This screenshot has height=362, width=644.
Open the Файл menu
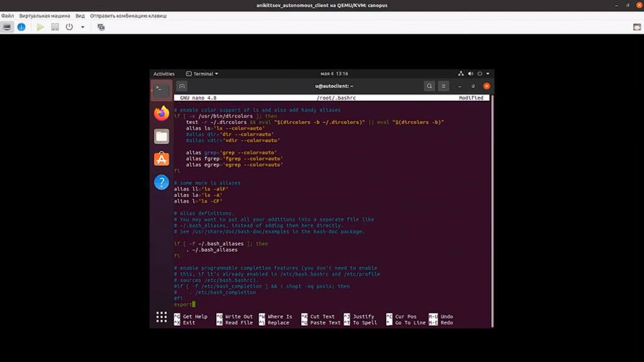pos(8,16)
